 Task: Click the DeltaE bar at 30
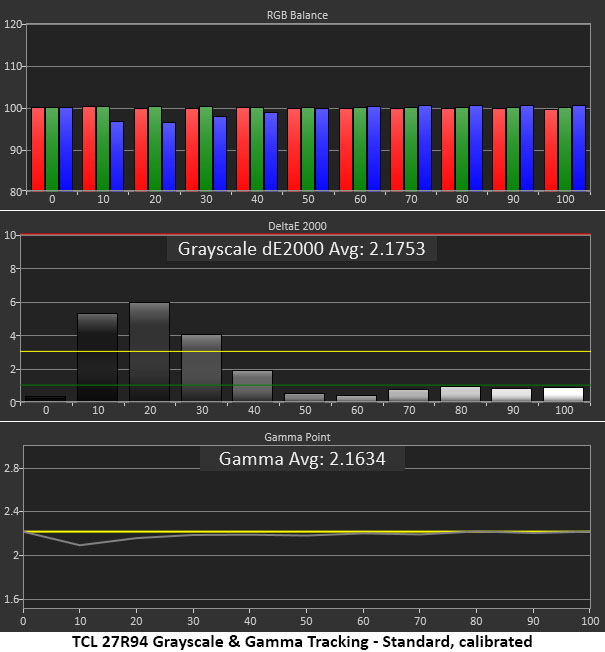[x=202, y=368]
